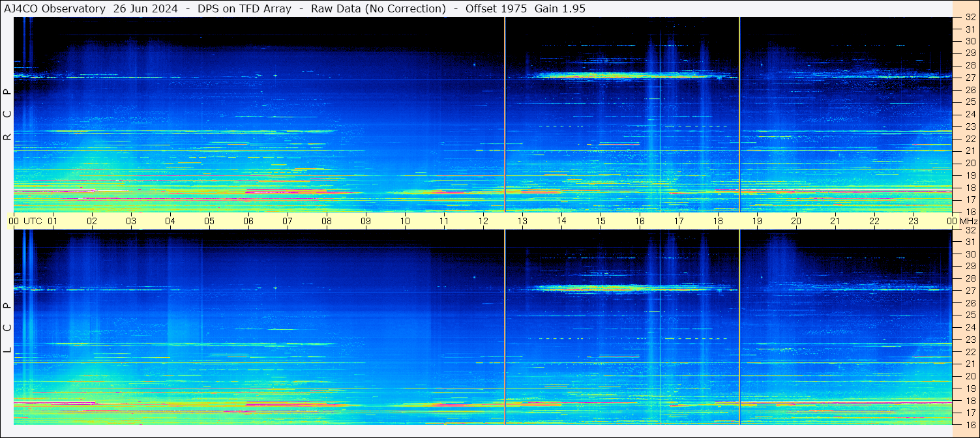The width and height of the screenshot is (980, 438).
Task: Select hour 09 on the time axis
Action: pyautogui.click(x=366, y=221)
